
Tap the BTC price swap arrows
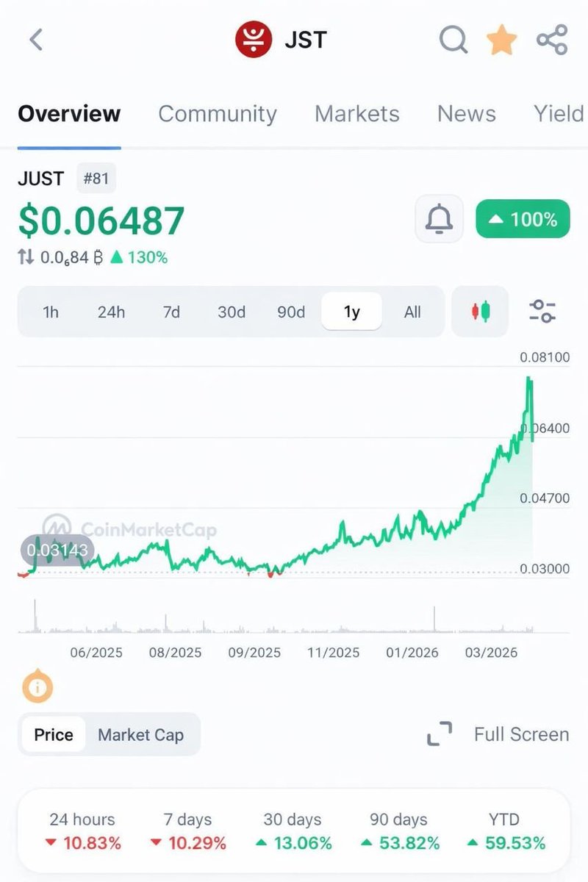[x=26, y=257]
